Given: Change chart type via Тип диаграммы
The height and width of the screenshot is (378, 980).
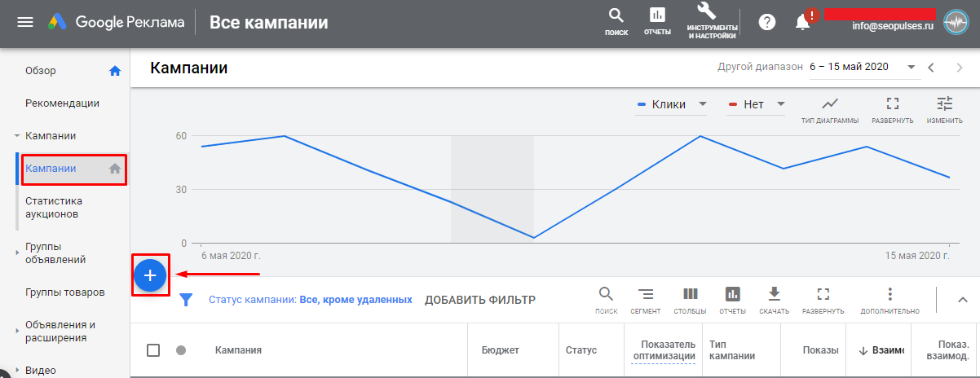Looking at the screenshot, I should pos(830,110).
